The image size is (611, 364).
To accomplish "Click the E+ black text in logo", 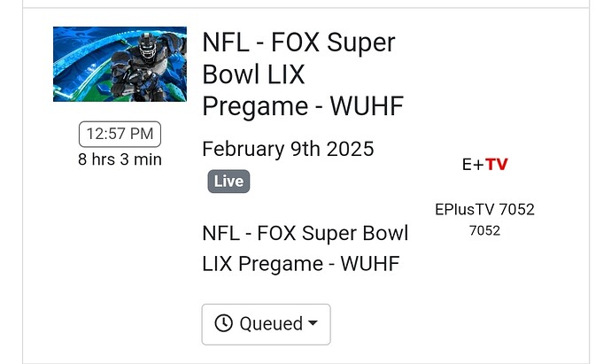I will pyautogui.click(x=473, y=165).
